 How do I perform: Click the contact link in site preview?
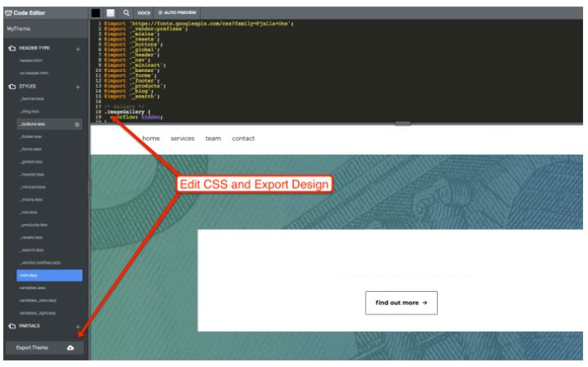[243, 138]
